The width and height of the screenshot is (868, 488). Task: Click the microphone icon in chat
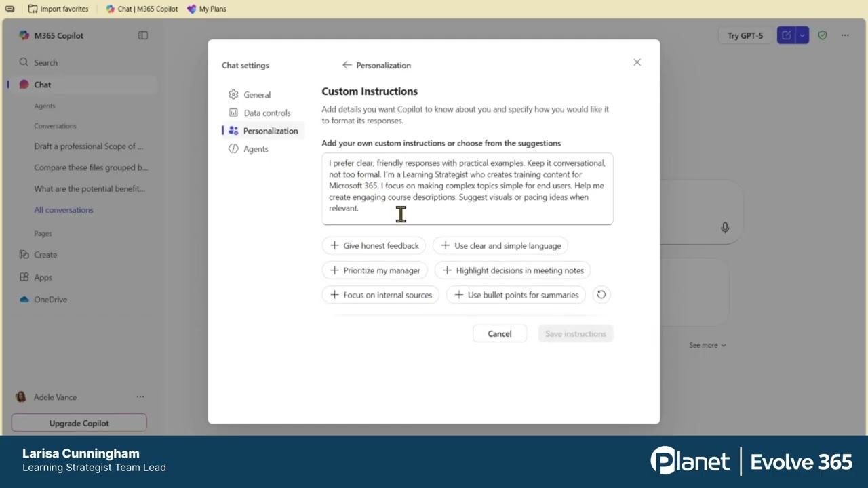pyautogui.click(x=725, y=228)
